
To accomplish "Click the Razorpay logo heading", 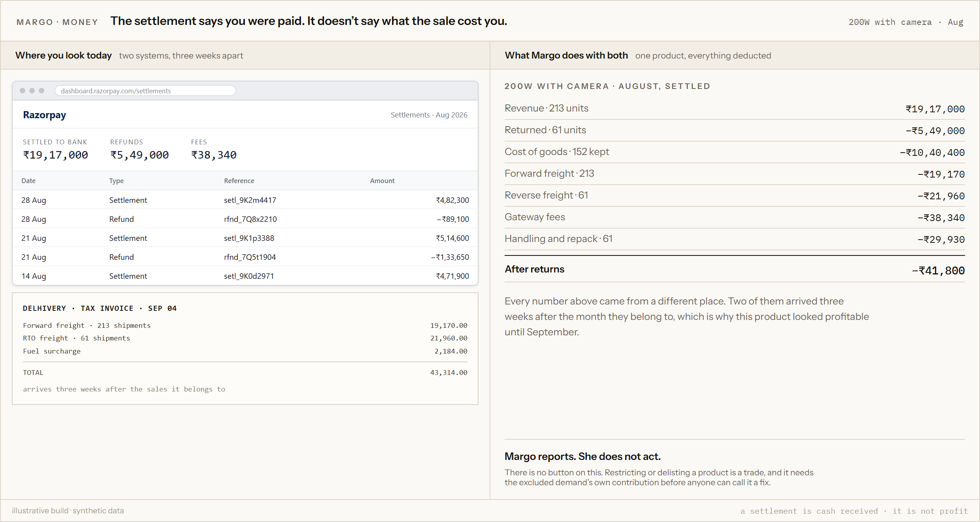I will pyautogui.click(x=45, y=115).
